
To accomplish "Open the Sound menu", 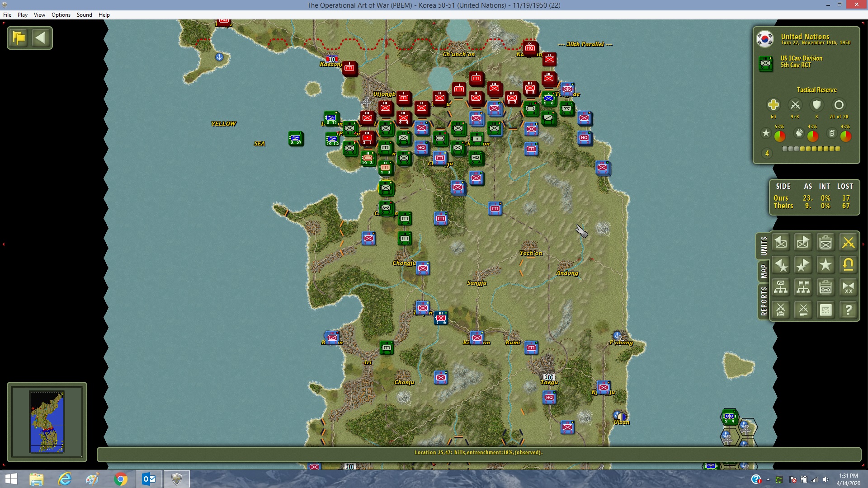I will [84, 15].
